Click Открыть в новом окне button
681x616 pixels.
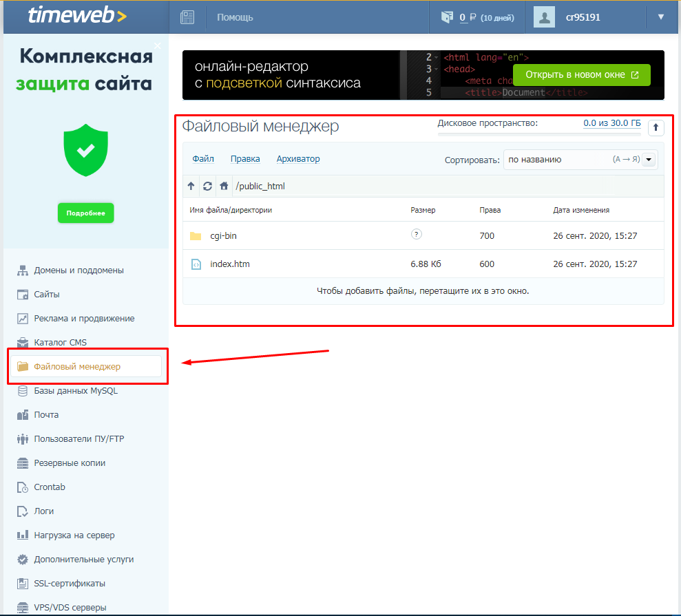click(x=582, y=74)
